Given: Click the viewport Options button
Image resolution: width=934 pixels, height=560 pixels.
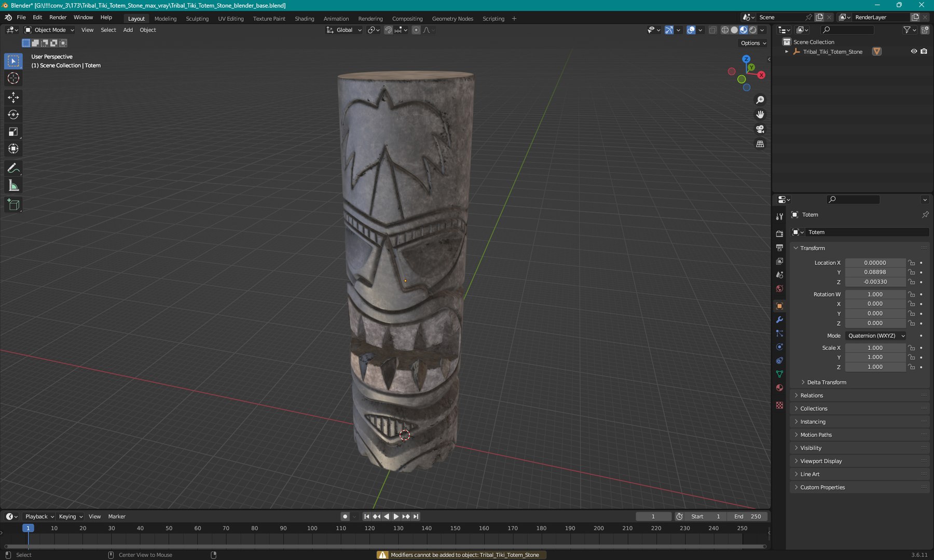Looking at the screenshot, I should (x=753, y=43).
